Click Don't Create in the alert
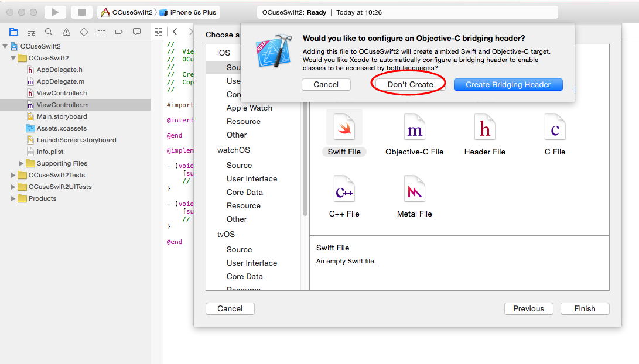Screen dimensions: 639x364 (x=410, y=85)
